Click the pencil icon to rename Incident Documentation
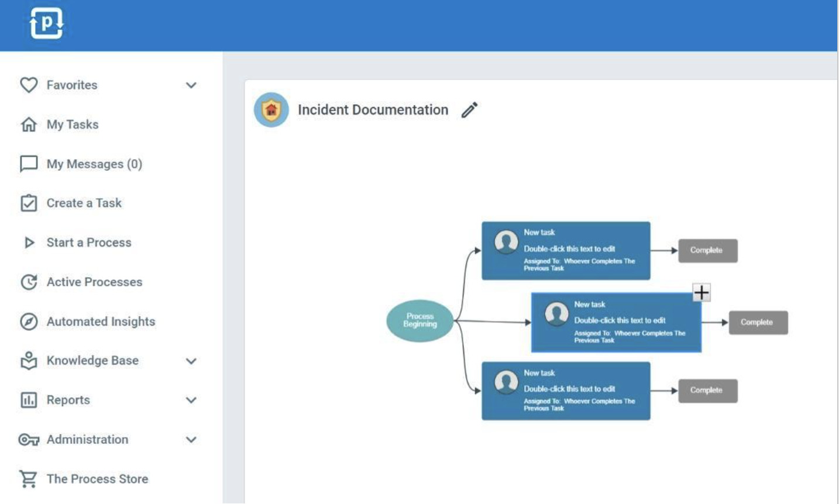Image resolution: width=839 pixels, height=504 pixels. pyautogui.click(x=469, y=110)
